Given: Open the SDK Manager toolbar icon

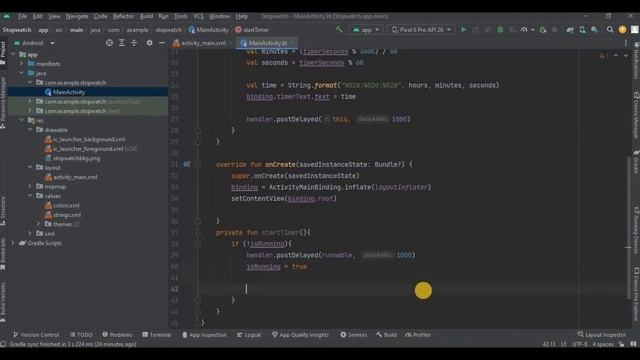Looking at the screenshot, I should click(x=594, y=30).
